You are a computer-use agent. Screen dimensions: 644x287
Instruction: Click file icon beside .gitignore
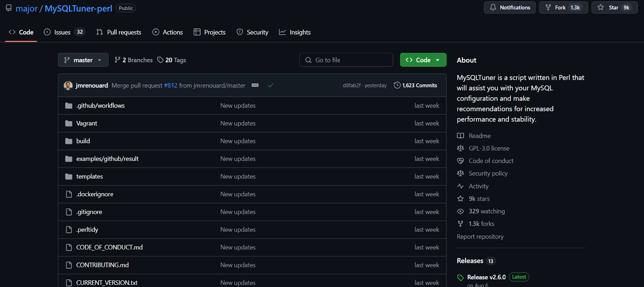(x=69, y=212)
